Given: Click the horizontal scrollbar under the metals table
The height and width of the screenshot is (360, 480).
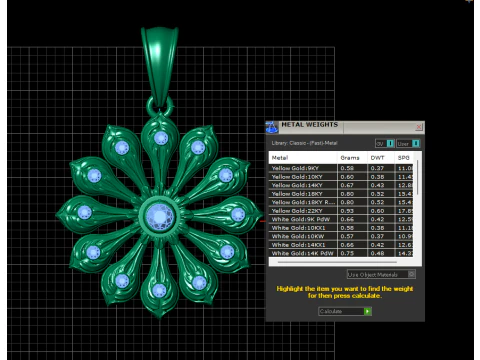Looking at the screenshot, I should click(x=337, y=262).
